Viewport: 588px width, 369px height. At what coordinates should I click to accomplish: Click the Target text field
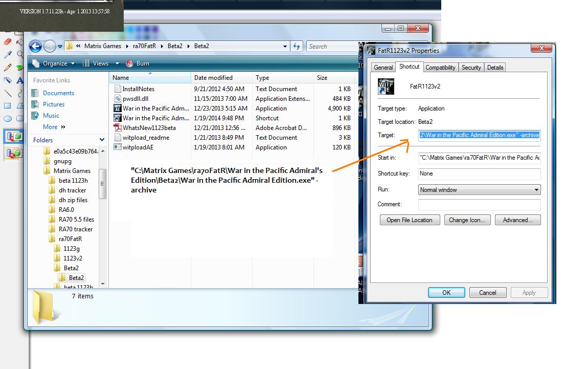point(479,135)
